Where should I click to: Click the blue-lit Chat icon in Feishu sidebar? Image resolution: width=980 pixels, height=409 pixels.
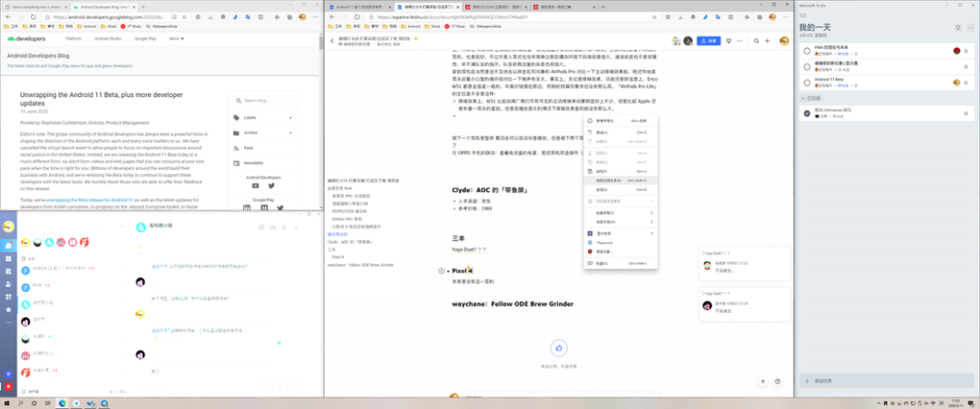[x=9, y=246]
